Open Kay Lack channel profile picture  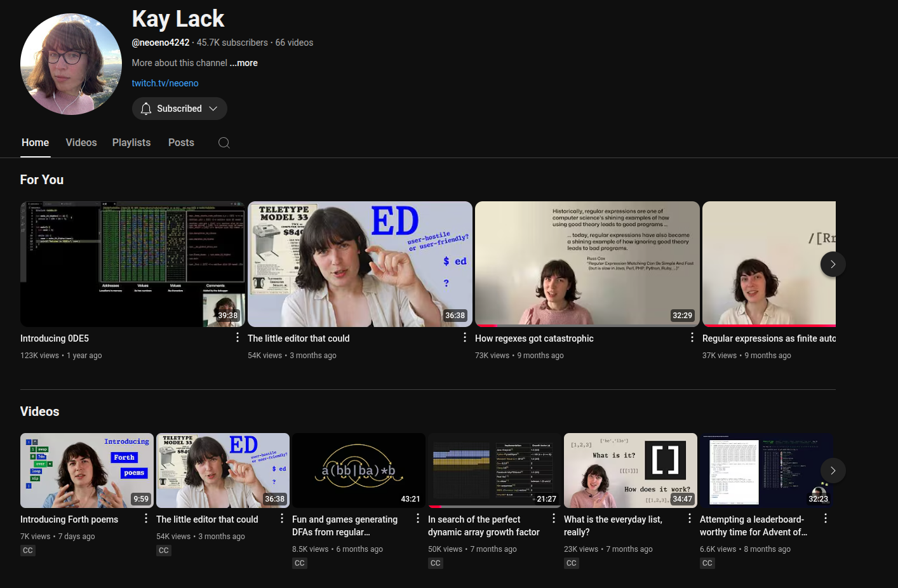71,64
